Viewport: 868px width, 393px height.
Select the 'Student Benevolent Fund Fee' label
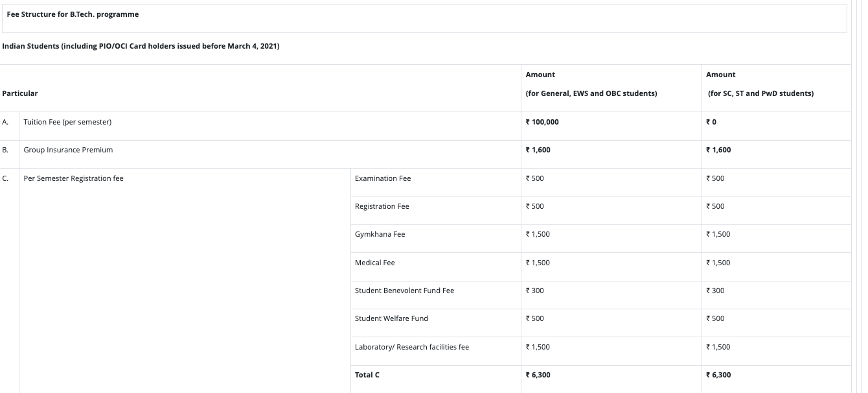click(404, 290)
